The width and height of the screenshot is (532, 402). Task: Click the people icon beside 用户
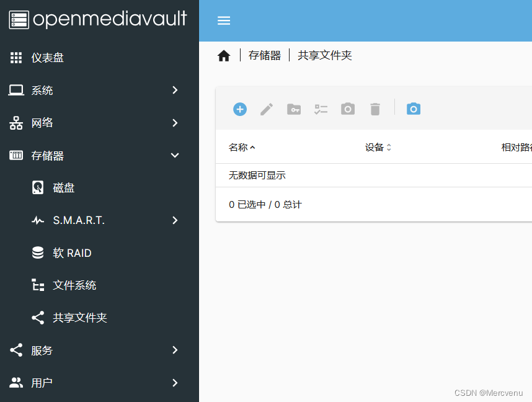[16, 383]
